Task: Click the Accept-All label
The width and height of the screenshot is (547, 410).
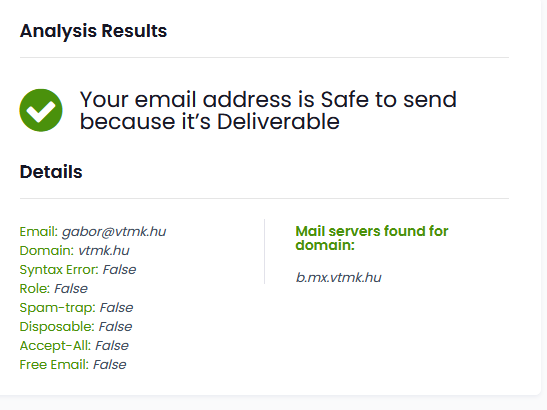Action: coord(55,346)
